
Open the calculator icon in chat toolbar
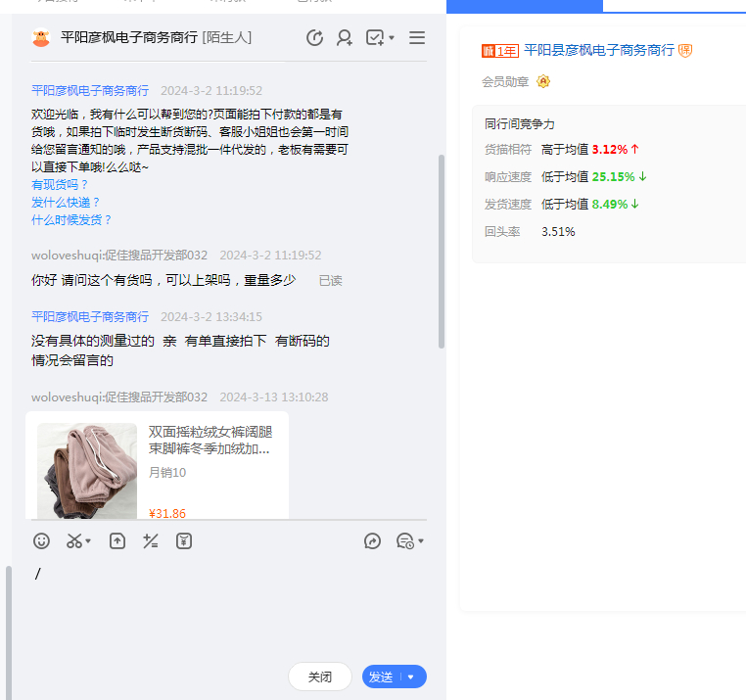[x=151, y=540]
